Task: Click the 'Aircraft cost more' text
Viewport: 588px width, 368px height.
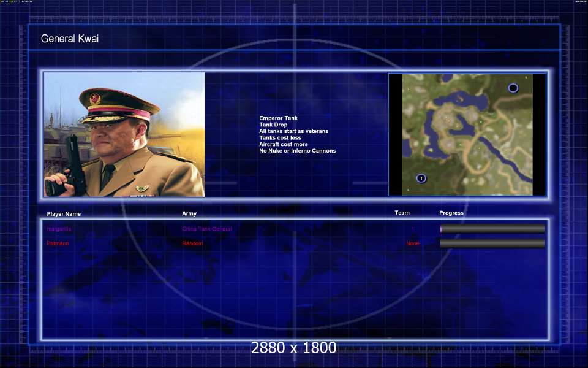Action: click(x=284, y=144)
